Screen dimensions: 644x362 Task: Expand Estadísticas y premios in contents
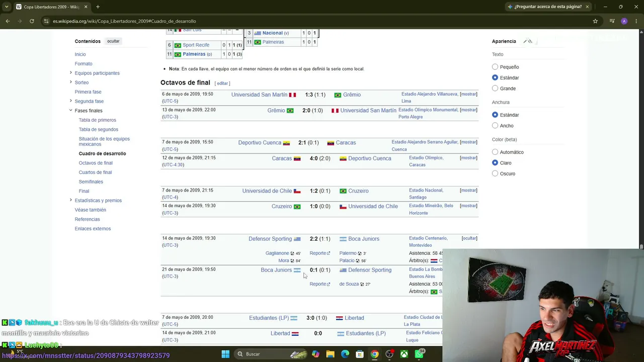click(x=70, y=200)
